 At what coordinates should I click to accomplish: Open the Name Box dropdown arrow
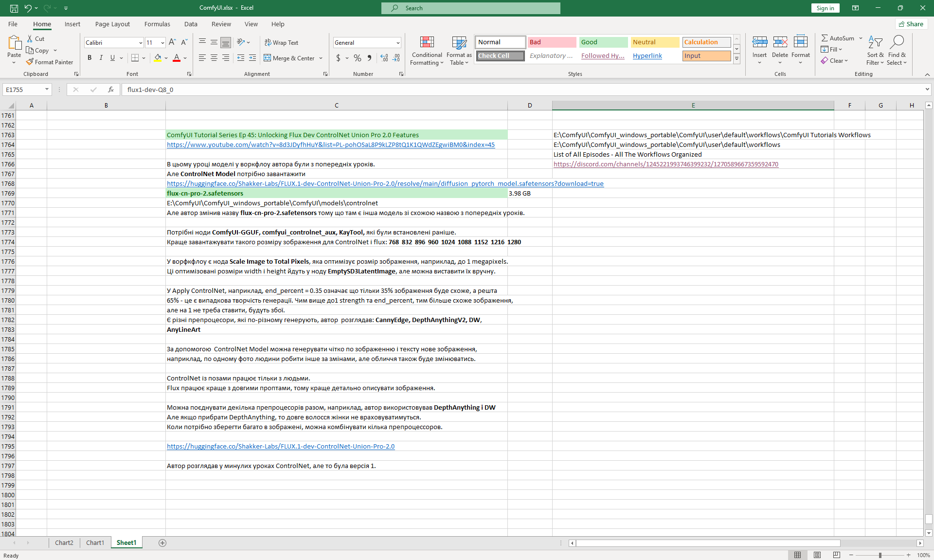pos(47,90)
